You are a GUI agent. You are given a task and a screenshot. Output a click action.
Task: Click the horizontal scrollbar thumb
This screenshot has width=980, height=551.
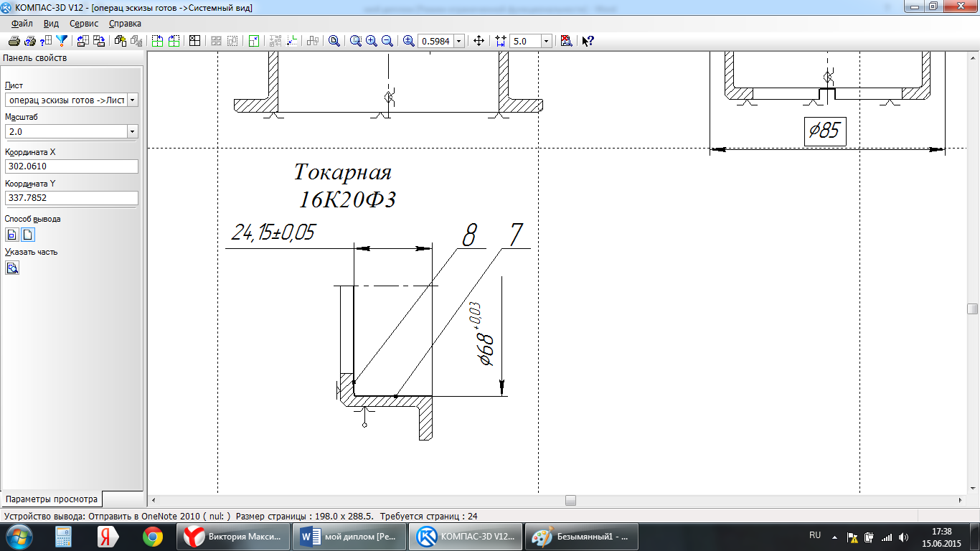coord(570,500)
